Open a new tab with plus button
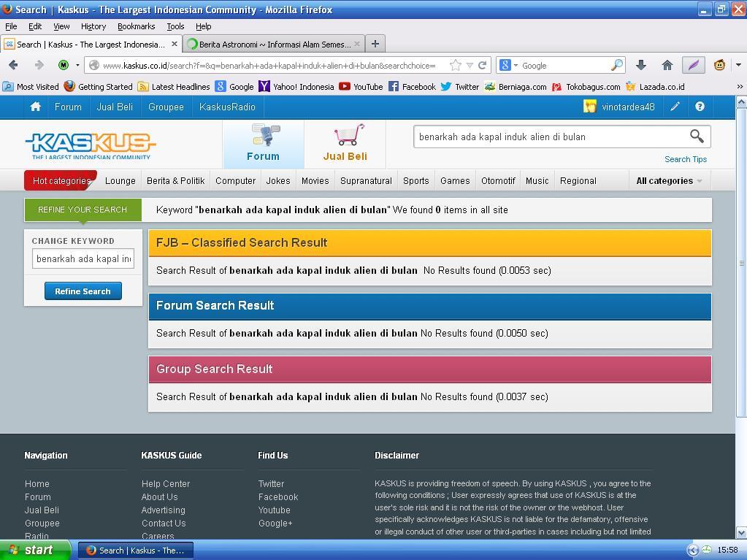This screenshot has width=747, height=560. (375, 44)
